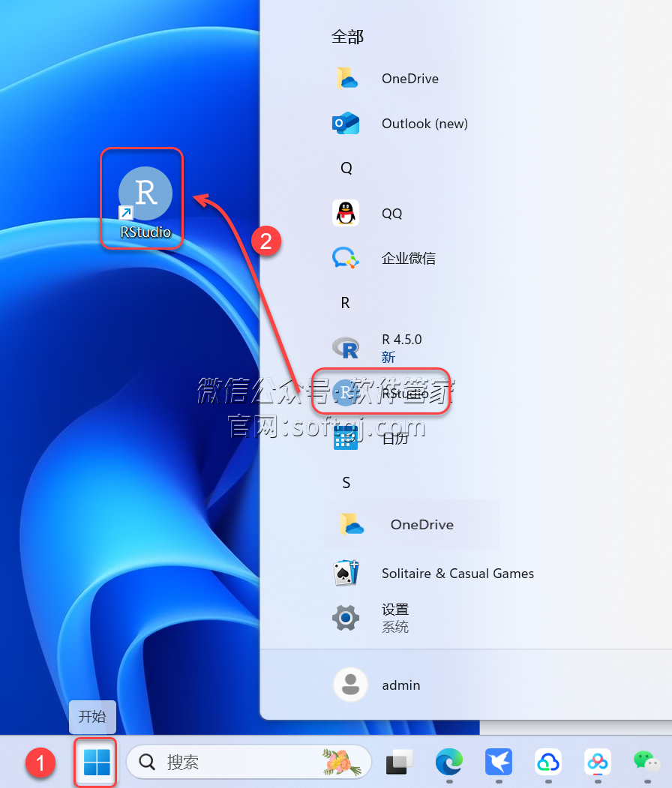Open the green cloud app on taskbar
The width and height of the screenshot is (672, 788).
(547, 762)
